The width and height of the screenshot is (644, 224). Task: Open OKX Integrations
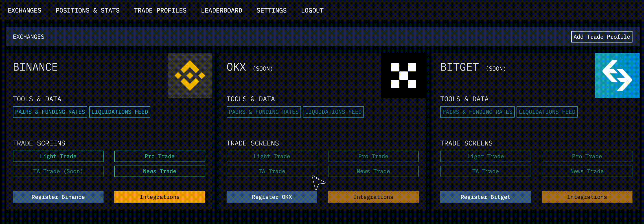tap(373, 197)
